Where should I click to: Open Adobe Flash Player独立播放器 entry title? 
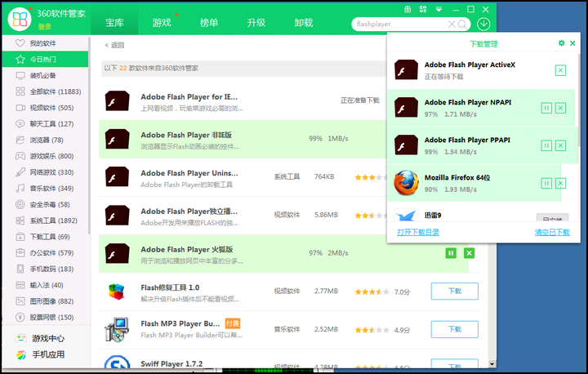point(189,211)
